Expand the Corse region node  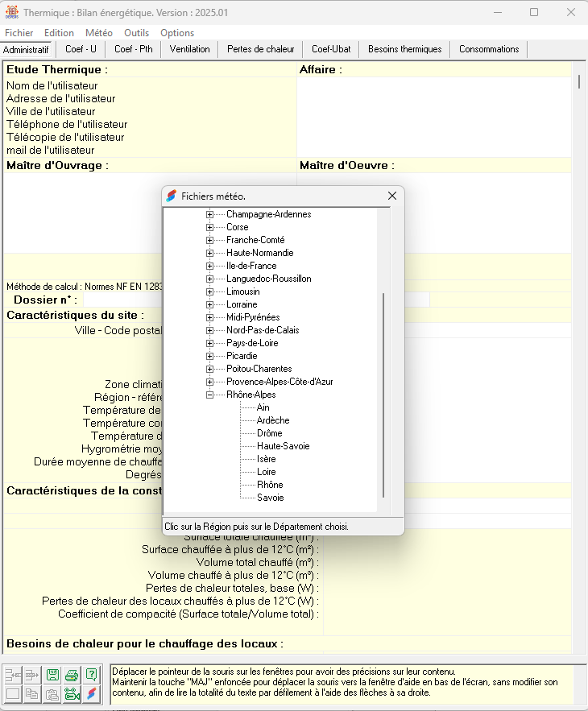[210, 227]
